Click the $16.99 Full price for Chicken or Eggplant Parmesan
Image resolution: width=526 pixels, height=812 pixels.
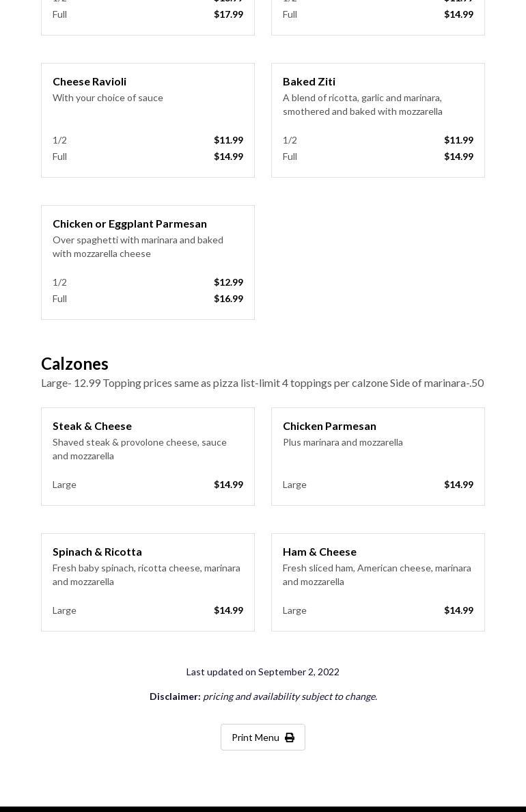click(x=228, y=299)
